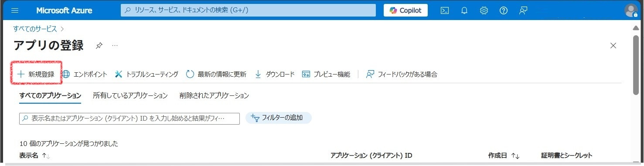This screenshot has width=644, height=166.
Task: Open プレビュー機能 panel
Action: [326, 74]
